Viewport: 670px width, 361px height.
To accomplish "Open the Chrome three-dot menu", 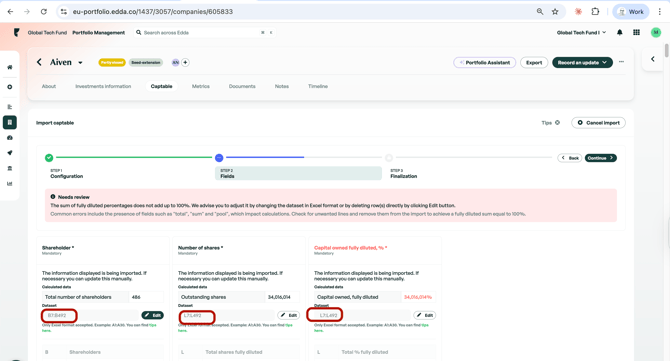I will [x=659, y=12].
